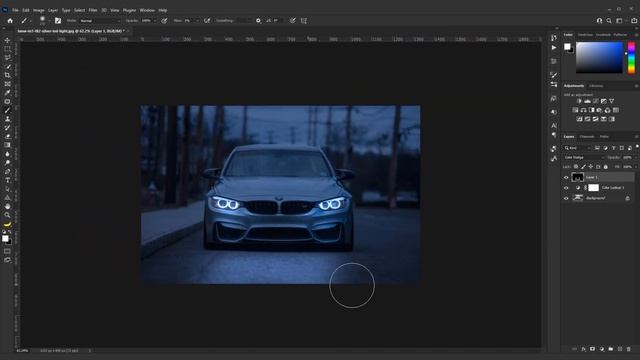Go to the Home screen icon
This screenshot has height=360, width=640.
tap(10, 21)
